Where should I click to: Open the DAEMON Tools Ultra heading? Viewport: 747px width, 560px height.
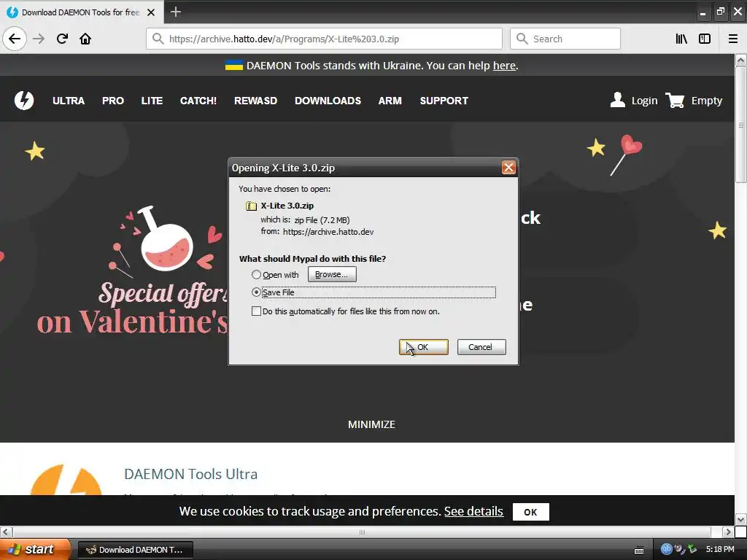pos(190,474)
